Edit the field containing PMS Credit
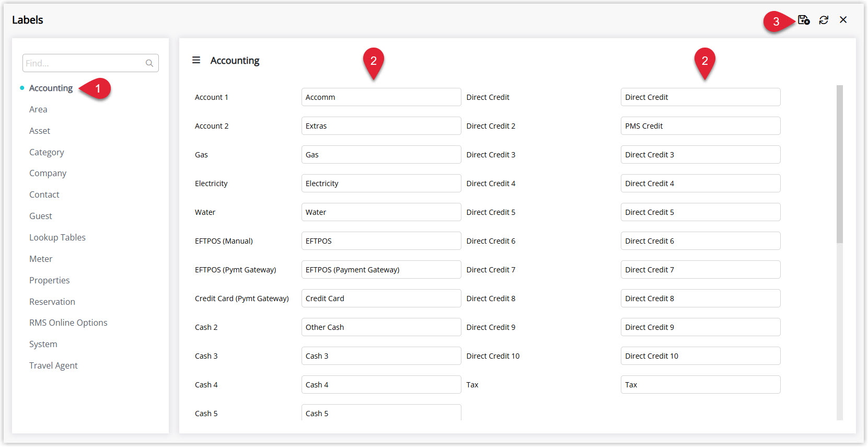 (700, 126)
